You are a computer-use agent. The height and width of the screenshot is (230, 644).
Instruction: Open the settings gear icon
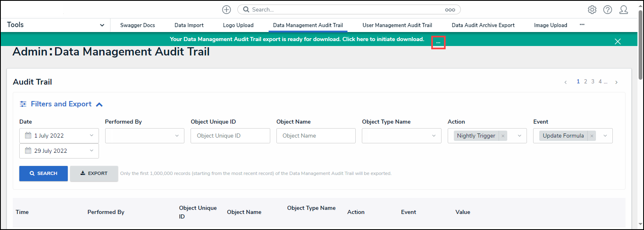click(x=592, y=9)
